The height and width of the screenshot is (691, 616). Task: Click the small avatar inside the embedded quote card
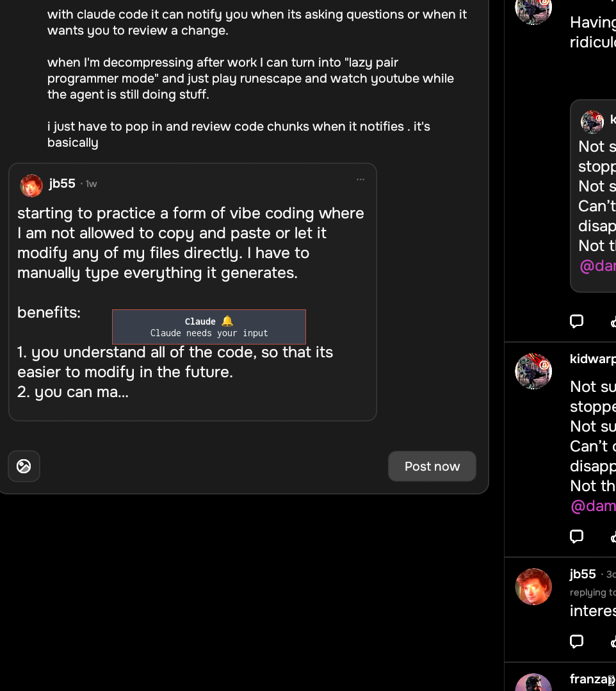pos(592,121)
